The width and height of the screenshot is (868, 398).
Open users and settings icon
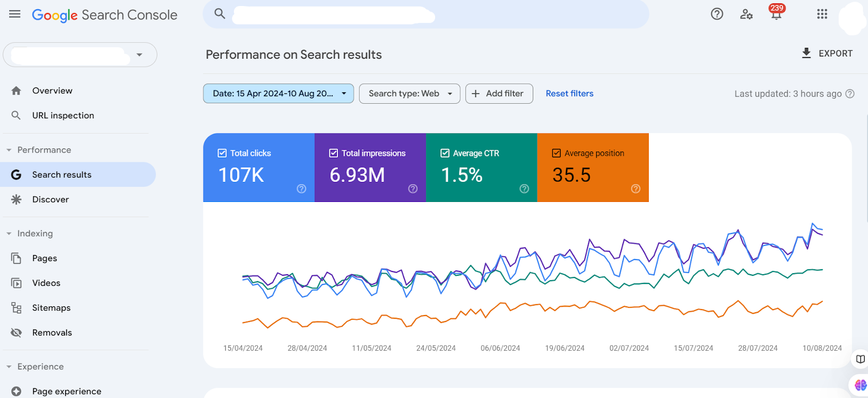746,14
